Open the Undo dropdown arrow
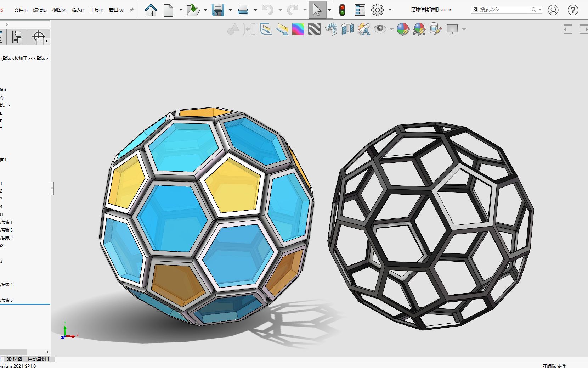 pos(280,10)
